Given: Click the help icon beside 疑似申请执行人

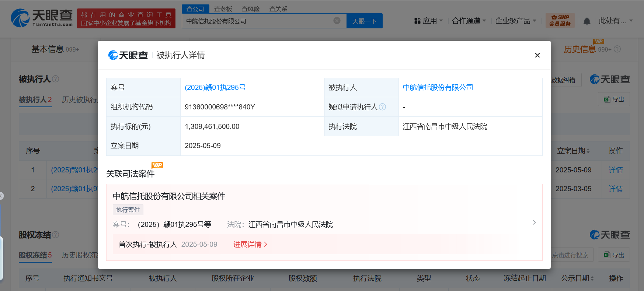Looking at the screenshot, I should (383, 107).
